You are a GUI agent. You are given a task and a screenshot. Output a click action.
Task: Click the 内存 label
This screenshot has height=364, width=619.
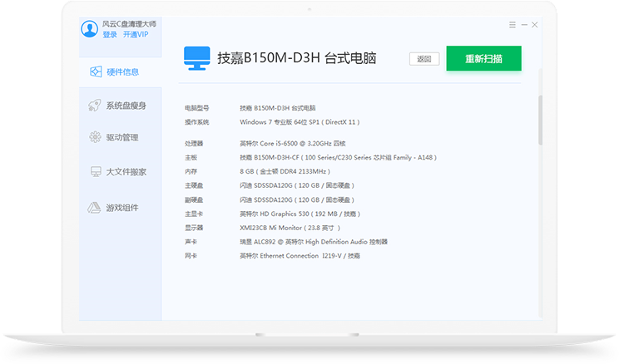point(191,171)
